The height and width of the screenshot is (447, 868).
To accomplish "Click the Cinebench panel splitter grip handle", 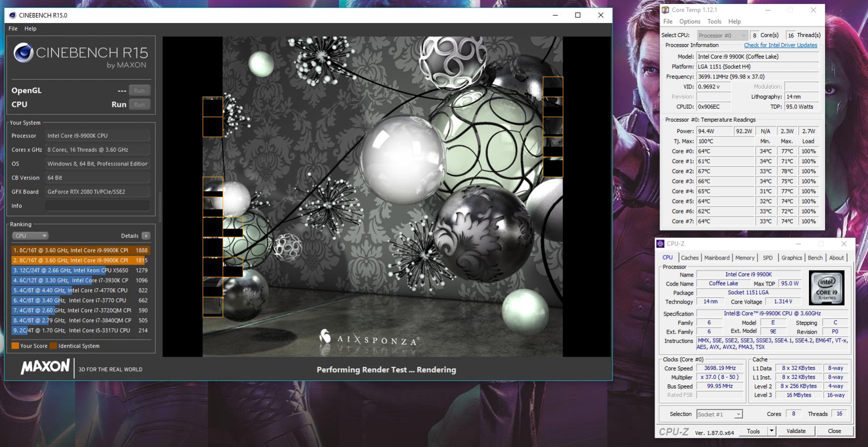I will 160,206.
